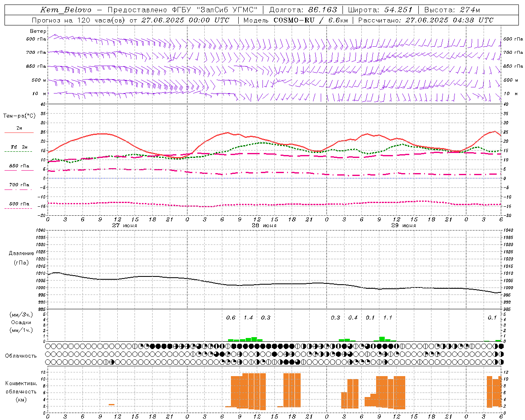Select the "1.1" precipitation amount value
Image resolution: width=525 pixels, height=420 pixels.
(x=388, y=317)
